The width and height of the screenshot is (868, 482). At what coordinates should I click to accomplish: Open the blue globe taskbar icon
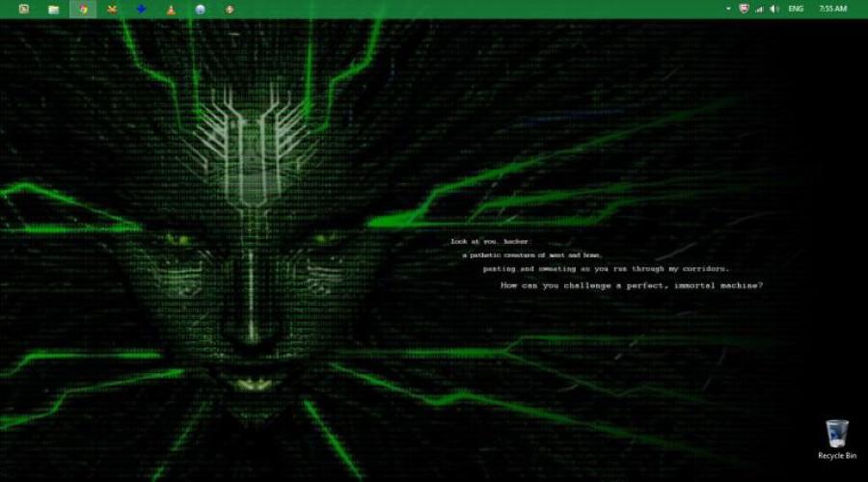tap(200, 9)
